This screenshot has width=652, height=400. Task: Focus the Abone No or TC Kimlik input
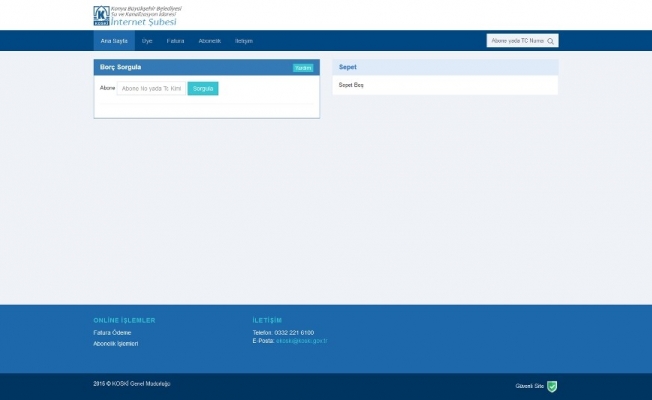152,88
